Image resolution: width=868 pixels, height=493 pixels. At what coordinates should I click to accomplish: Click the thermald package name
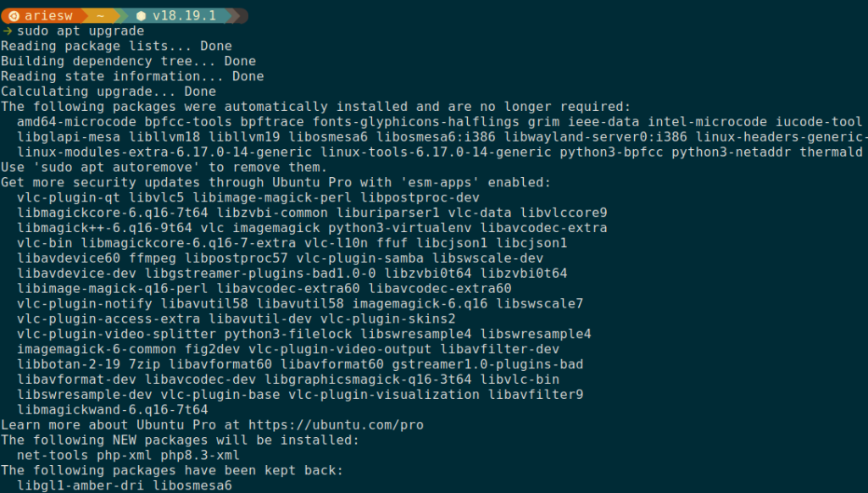832,152
